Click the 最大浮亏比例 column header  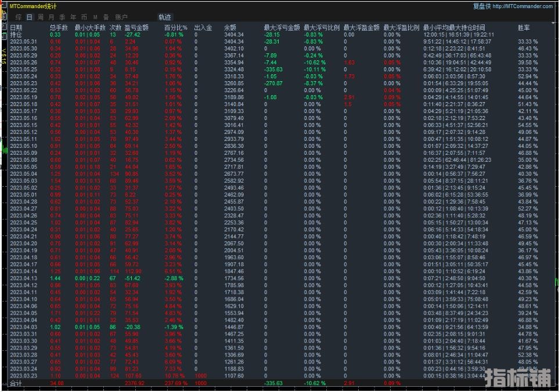pyautogui.click(x=322, y=27)
